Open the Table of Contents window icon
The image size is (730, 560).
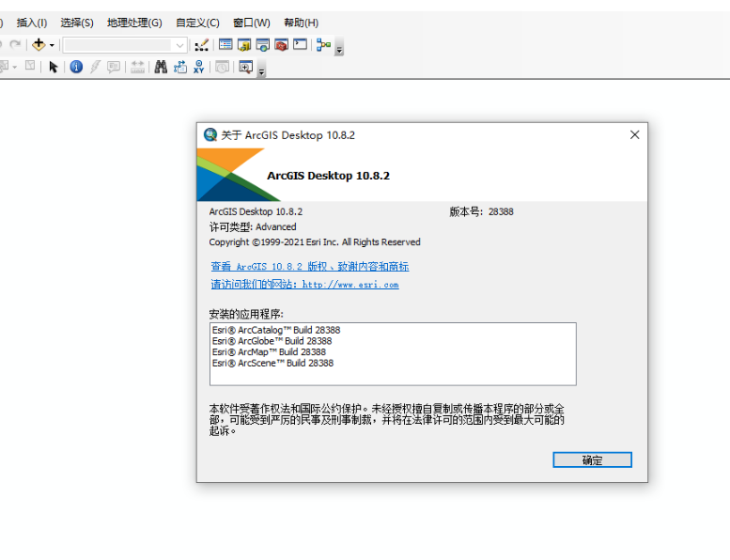(225, 45)
